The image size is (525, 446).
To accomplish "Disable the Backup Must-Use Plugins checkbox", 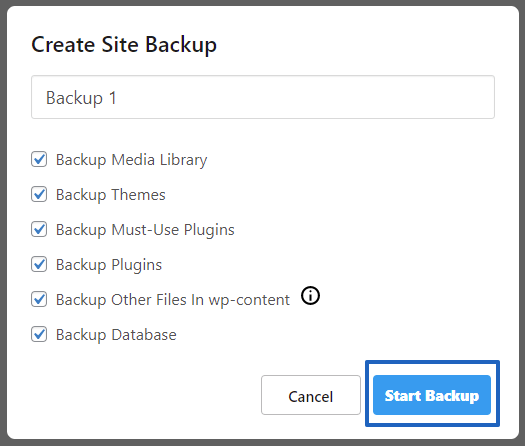I will (x=39, y=229).
